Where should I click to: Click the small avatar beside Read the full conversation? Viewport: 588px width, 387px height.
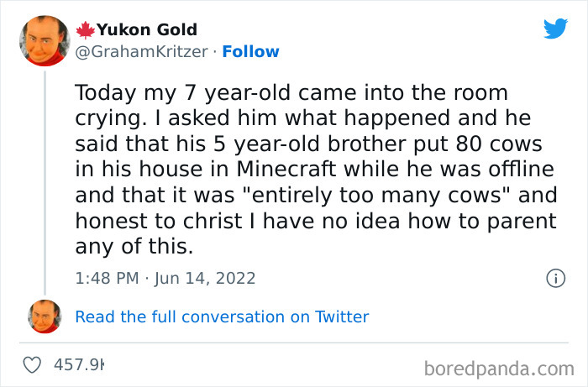tap(45, 316)
